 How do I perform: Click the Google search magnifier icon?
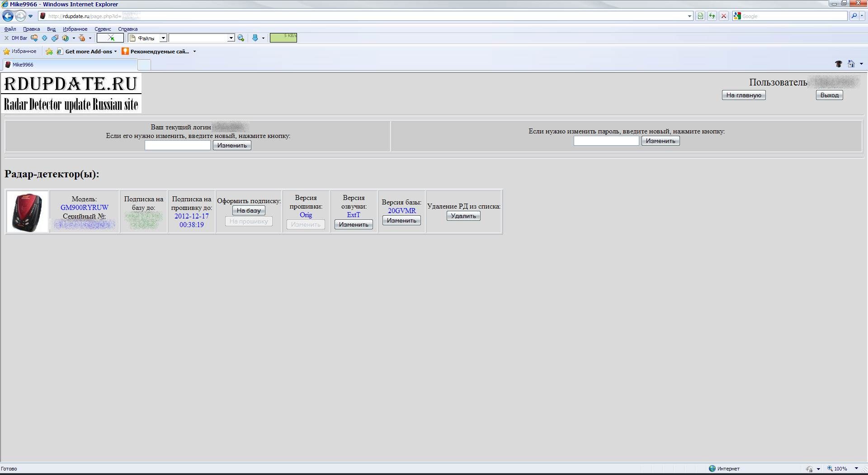coord(854,16)
